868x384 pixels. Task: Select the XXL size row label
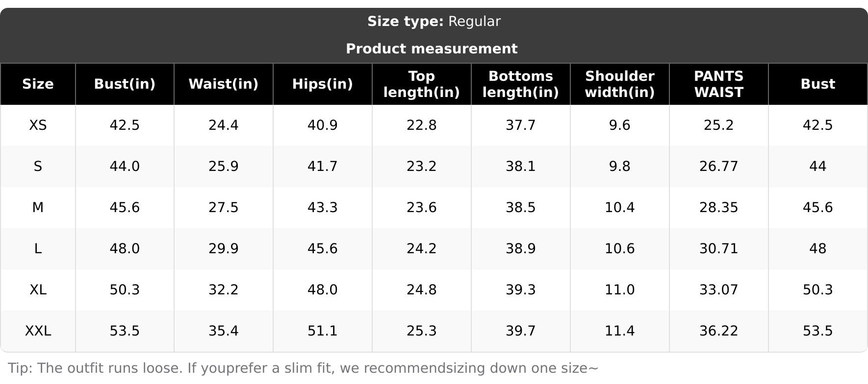click(38, 331)
